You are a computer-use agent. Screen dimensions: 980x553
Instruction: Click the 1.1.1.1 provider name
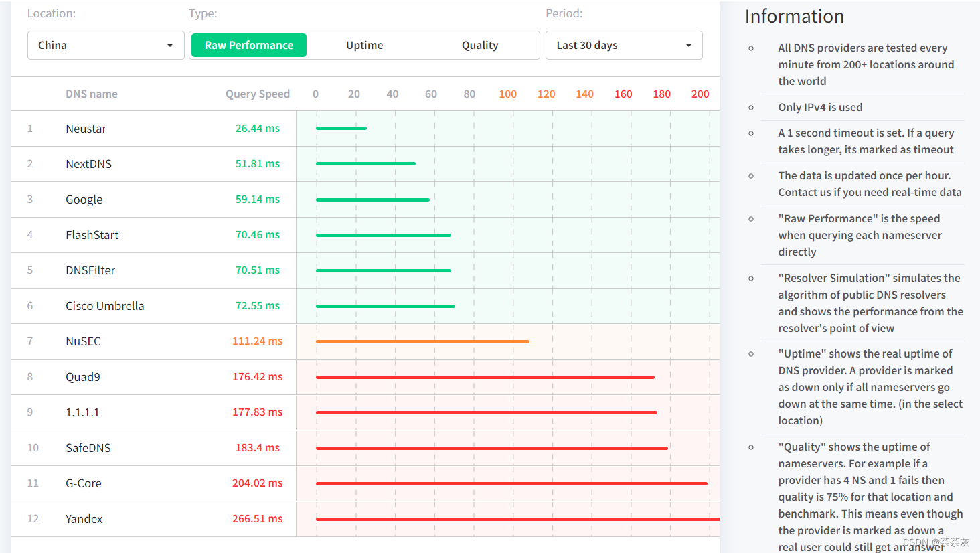[82, 412]
